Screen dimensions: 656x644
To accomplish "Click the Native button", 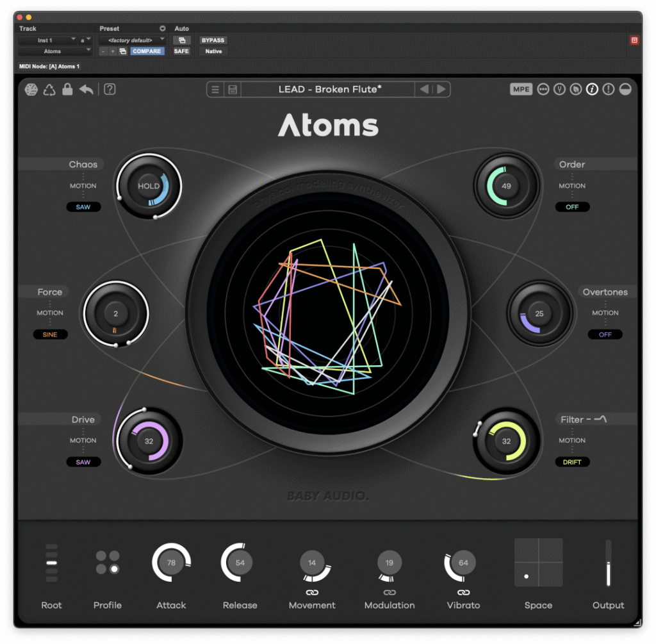I will [x=213, y=51].
